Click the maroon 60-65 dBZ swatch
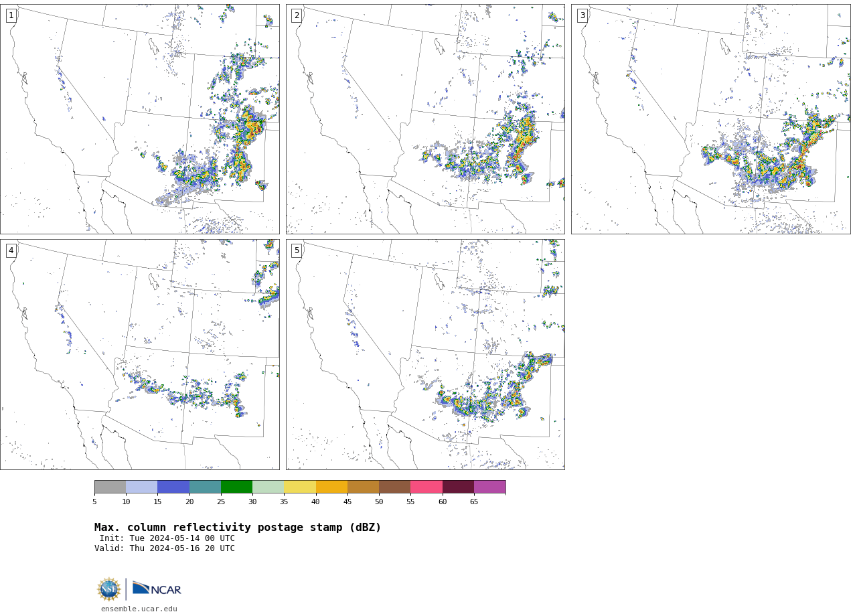 (459, 487)
